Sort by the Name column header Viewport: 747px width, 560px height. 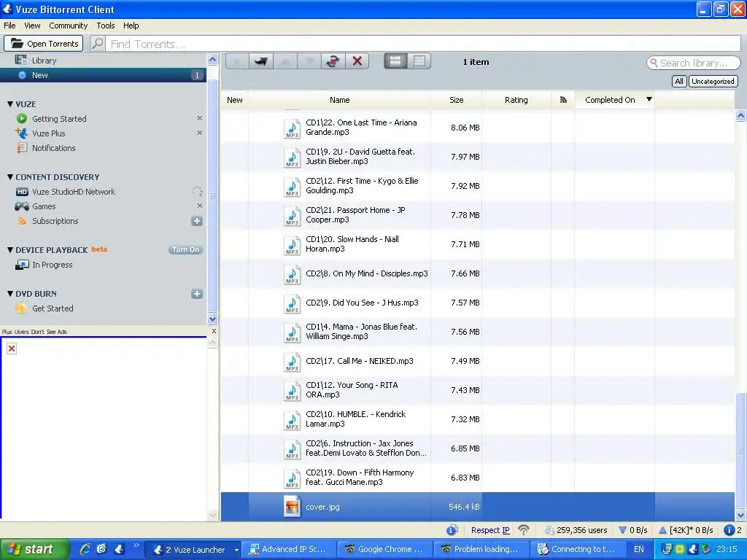pos(340,100)
